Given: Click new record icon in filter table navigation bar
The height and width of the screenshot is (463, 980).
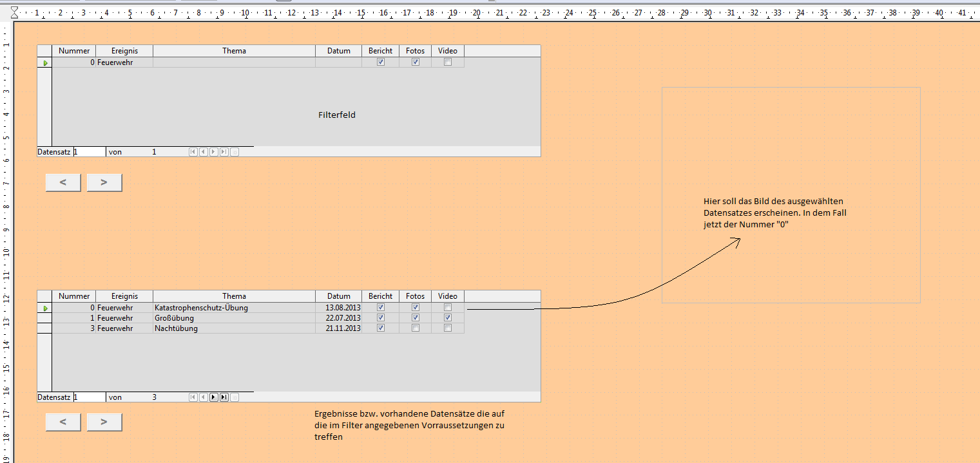Looking at the screenshot, I should click(x=235, y=152).
